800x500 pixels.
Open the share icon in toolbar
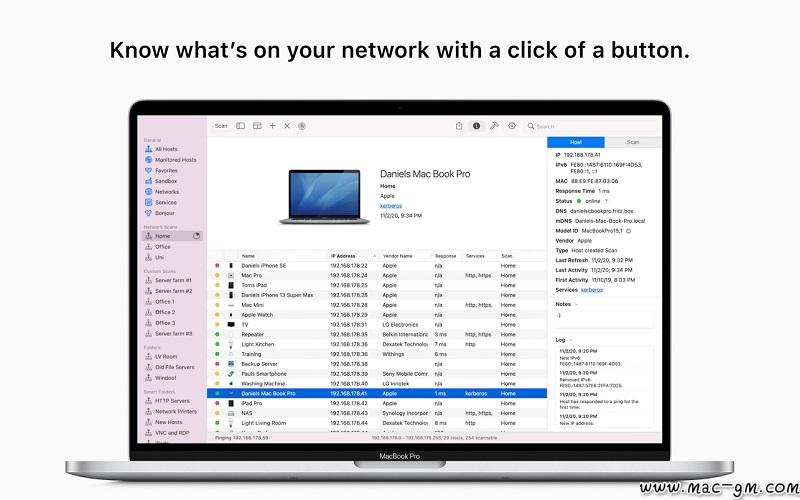click(x=459, y=126)
